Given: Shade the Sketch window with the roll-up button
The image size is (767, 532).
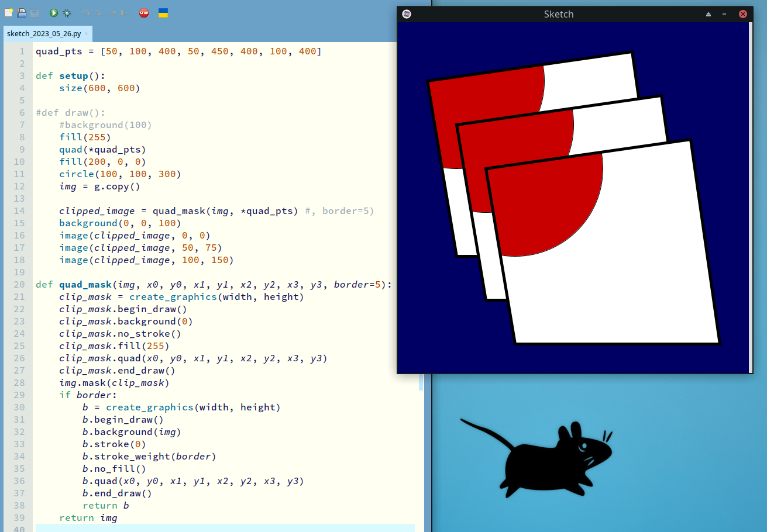Looking at the screenshot, I should (x=708, y=14).
